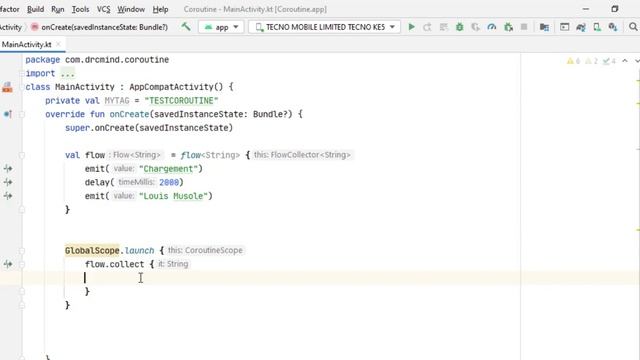
Task: Click fold end marker of GlobalScope.launch block
Action: pyautogui.click(x=22, y=305)
